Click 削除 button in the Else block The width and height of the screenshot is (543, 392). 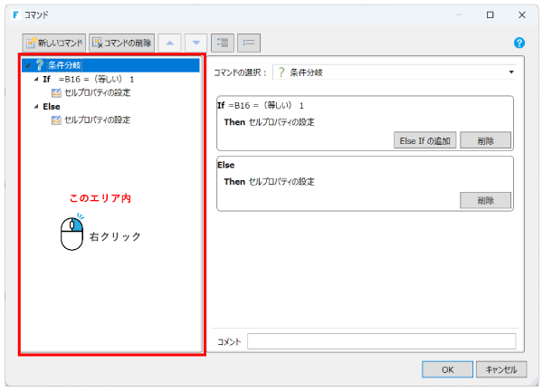pyautogui.click(x=485, y=200)
